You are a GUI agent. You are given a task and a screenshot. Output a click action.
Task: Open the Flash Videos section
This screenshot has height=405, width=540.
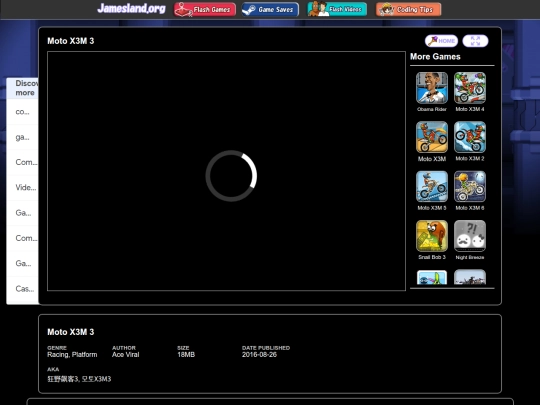pyautogui.click(x=337, y=9)
